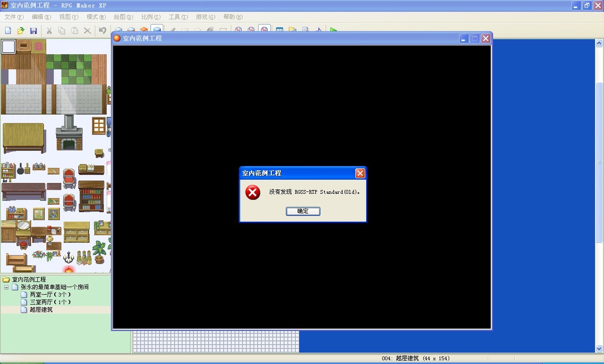Open the 编辑(E) menu

[x=42, y=17]
